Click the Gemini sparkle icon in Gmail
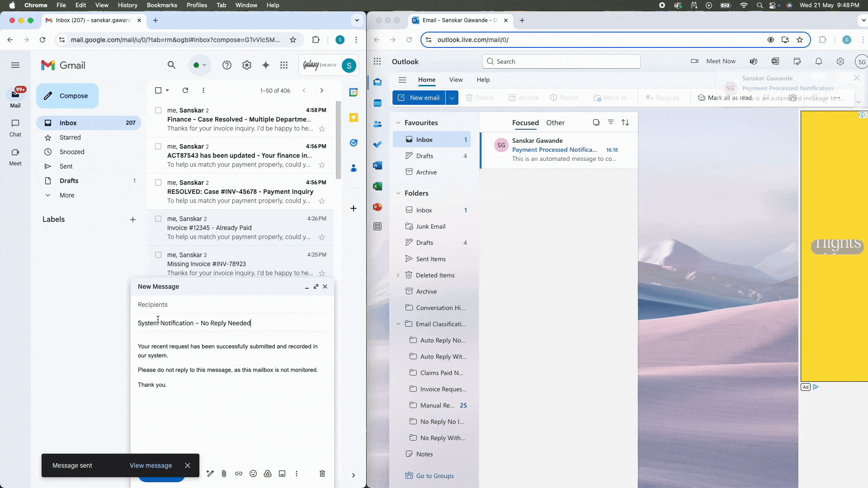 266,65
